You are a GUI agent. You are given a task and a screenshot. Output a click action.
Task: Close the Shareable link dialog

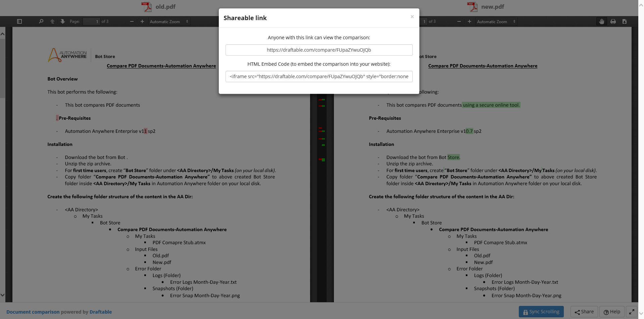[412, 16]
